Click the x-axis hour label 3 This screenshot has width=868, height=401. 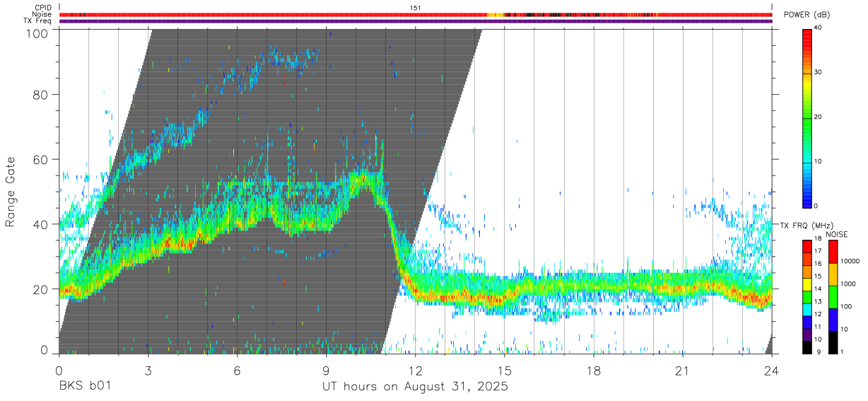[148, 371]
